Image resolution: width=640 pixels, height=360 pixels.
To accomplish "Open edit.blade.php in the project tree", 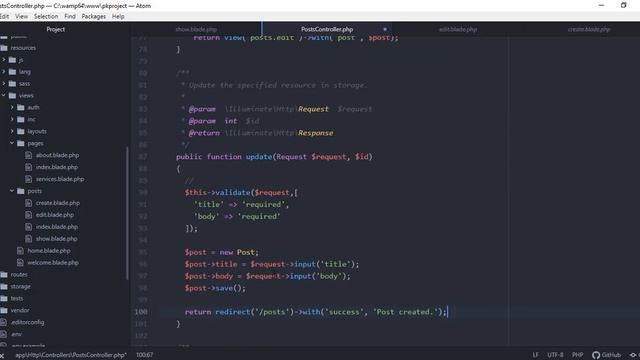I will tap(55, 215).
